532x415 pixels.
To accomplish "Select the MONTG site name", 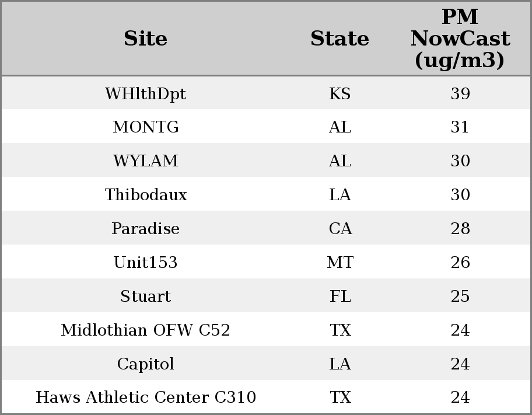I will point(145,127).
